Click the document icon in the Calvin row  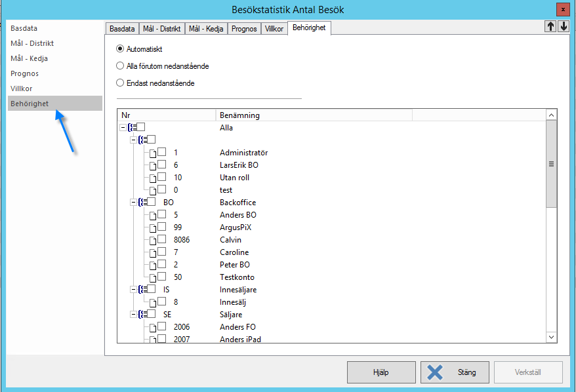[x=153, y=241]
